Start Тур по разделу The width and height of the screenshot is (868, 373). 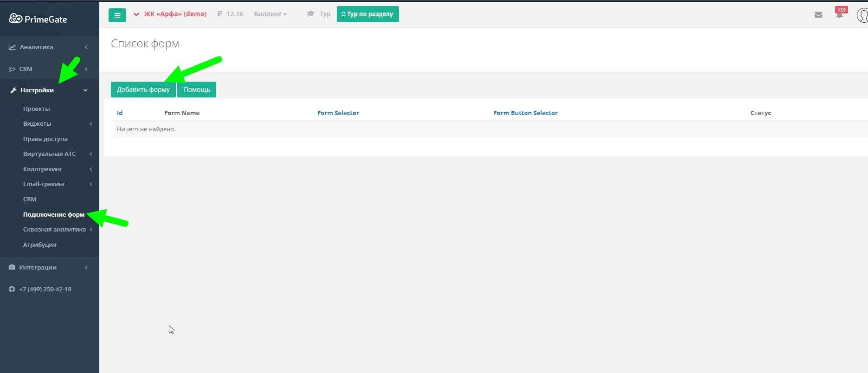[368, 14]
